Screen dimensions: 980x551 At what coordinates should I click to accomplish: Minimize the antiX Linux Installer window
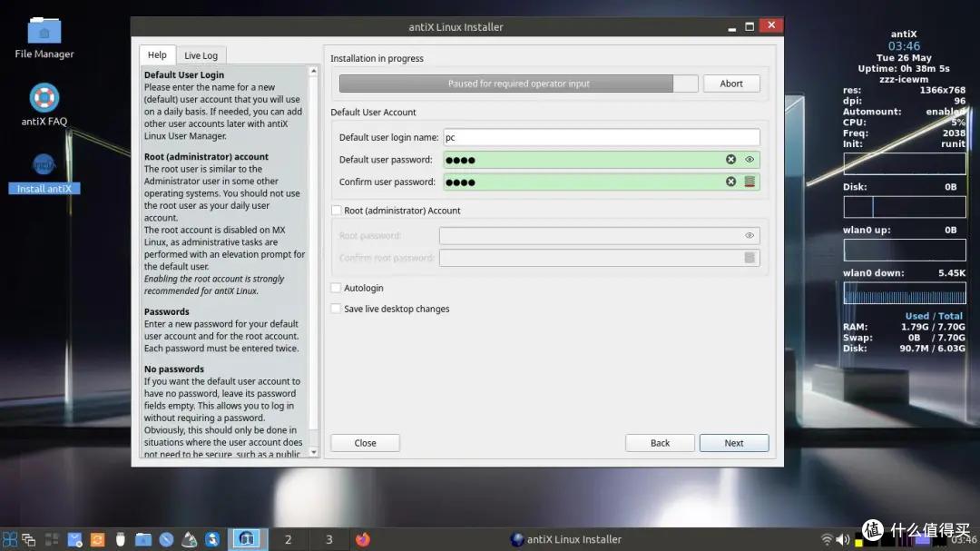click(x=732, y=27)
